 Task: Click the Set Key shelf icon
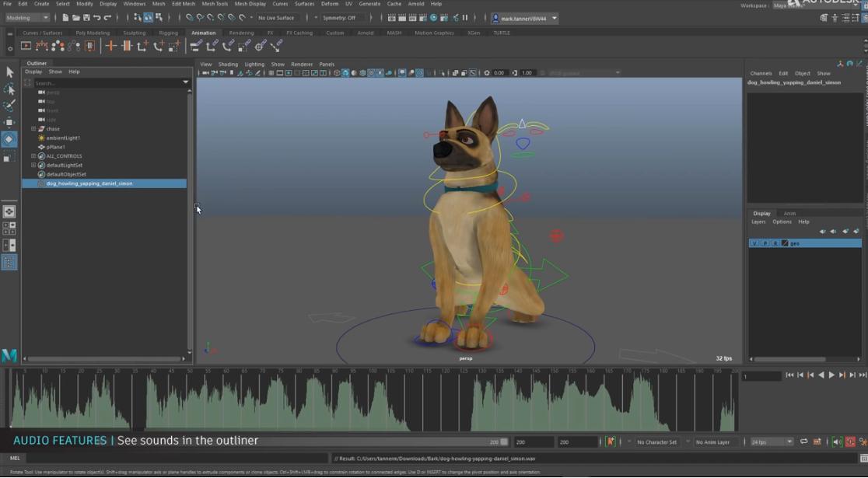pos(110,46)
